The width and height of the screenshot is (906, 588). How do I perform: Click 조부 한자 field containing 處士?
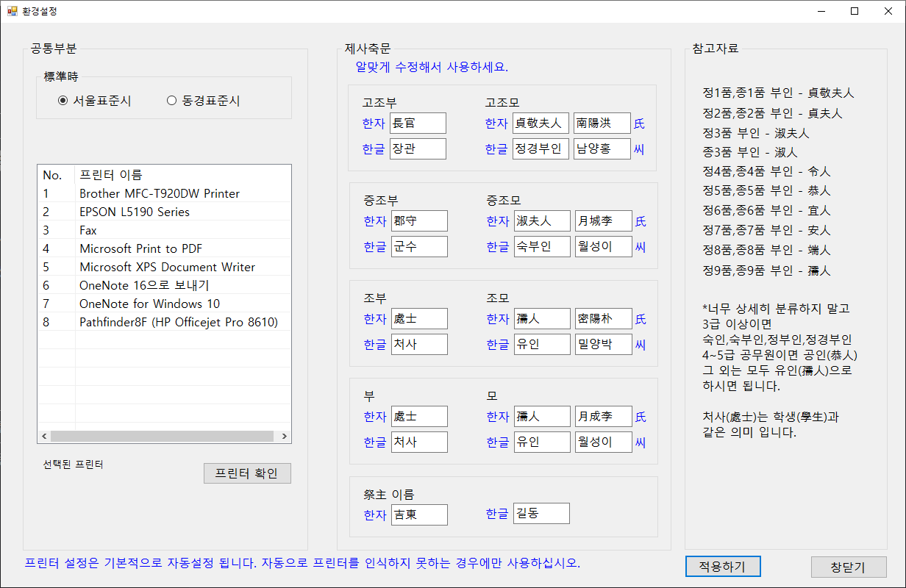pyautogui.click(x=419, y=319)
